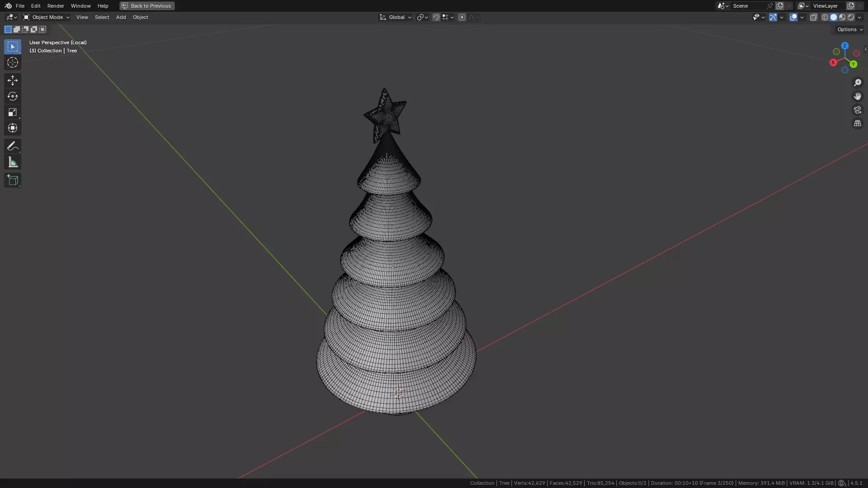868x488 pixels.
Task: Open the Edit menu
Action: point(36,6)
